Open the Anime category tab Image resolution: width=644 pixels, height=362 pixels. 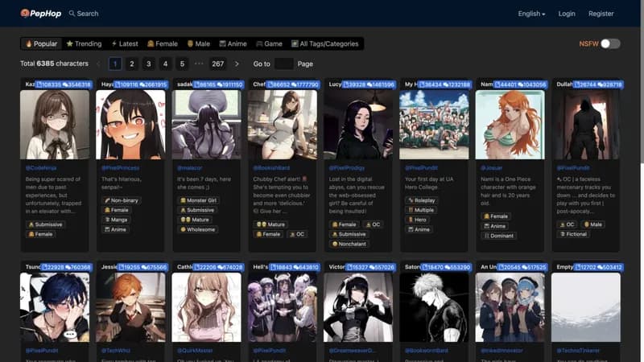pos(233,43)
